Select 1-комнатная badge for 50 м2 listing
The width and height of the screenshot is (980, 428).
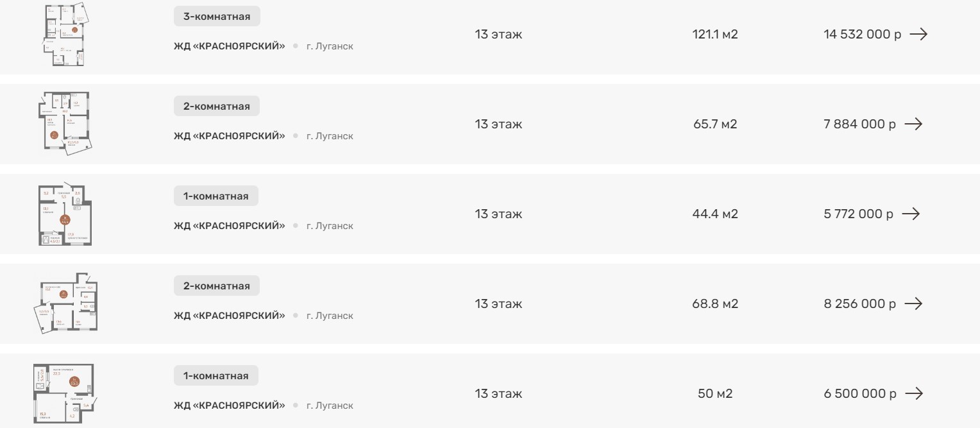coord(216,375)
